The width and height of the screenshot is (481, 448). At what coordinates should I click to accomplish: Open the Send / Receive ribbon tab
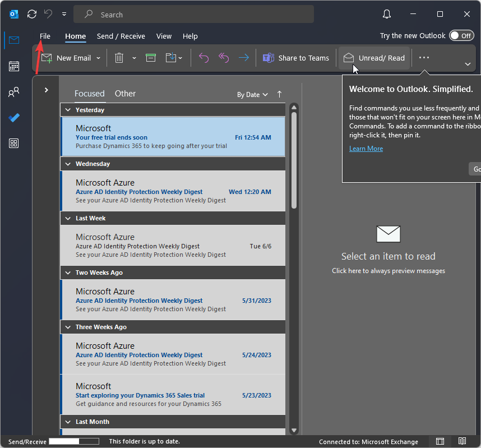(x=121, y=36)
